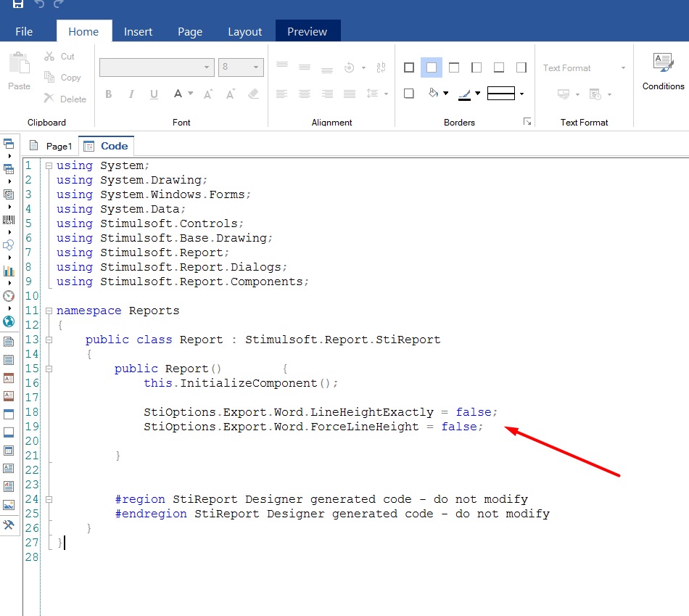Toggle justify alignment
The height and width of the screenshot is (616, 689).
pos(350,94)
